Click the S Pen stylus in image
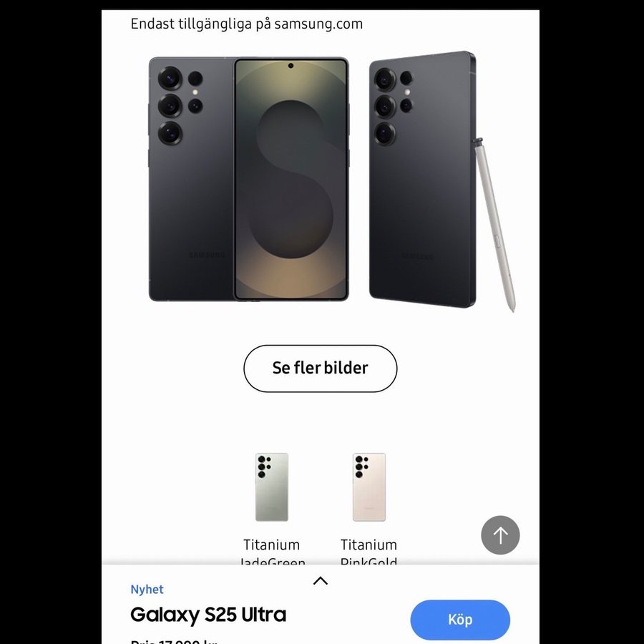 click(x=495, y=225)
